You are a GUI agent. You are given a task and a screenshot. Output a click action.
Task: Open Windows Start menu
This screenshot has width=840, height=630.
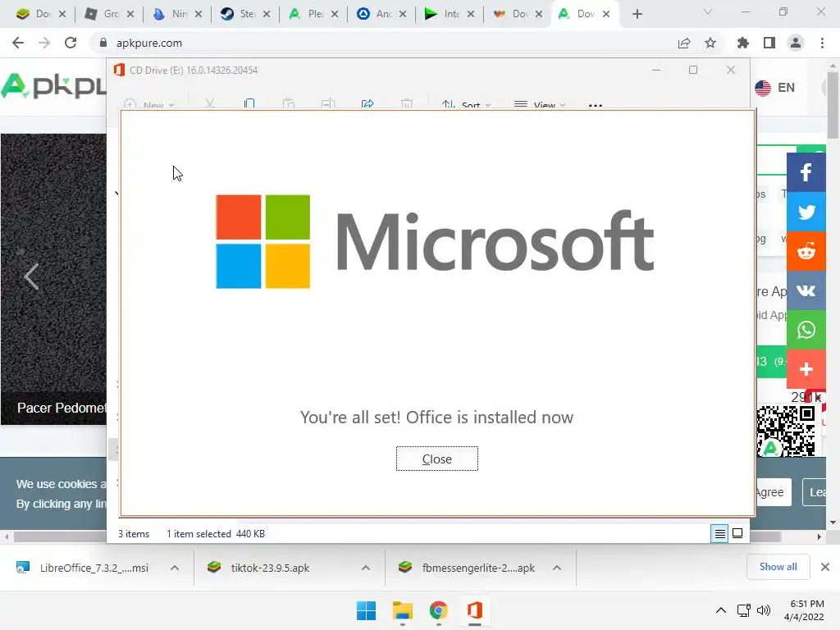point(367,610)
